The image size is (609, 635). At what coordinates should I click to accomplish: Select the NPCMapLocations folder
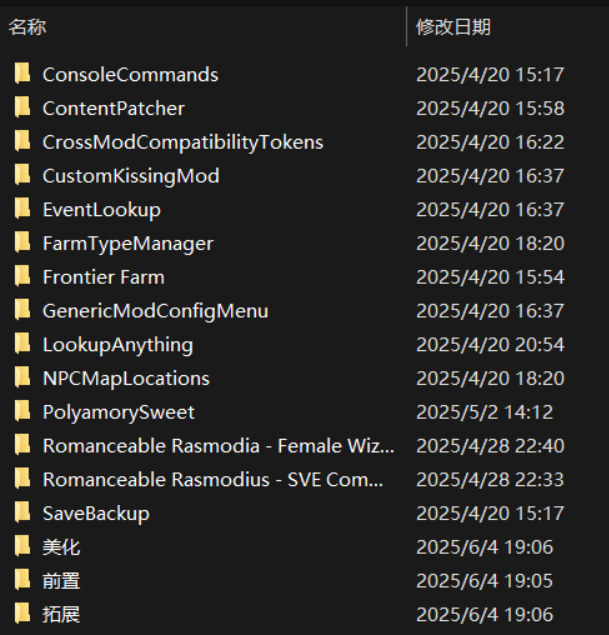pos(126,378)
